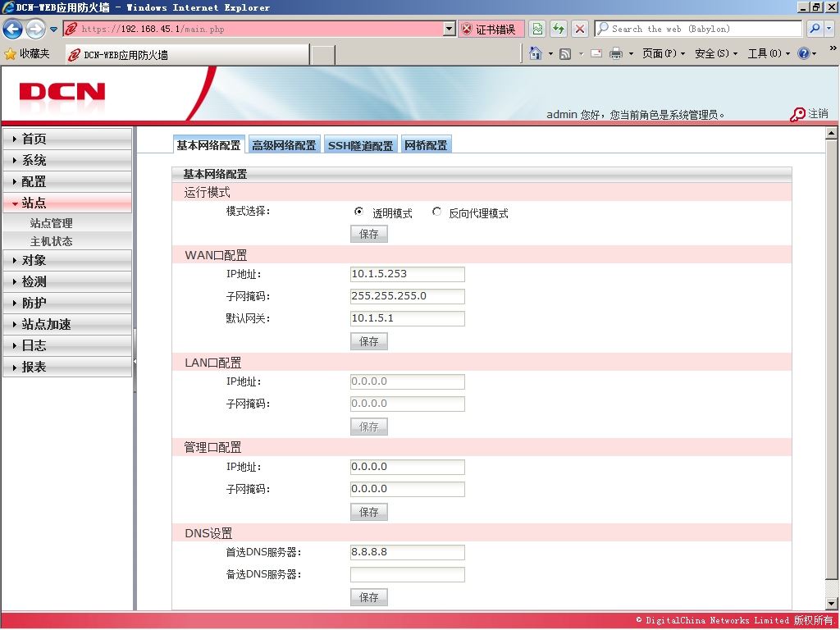Screen dimensions: 840x630
Task: Click the 管理口 子网掩码 input field
Action: pos(407,489)
